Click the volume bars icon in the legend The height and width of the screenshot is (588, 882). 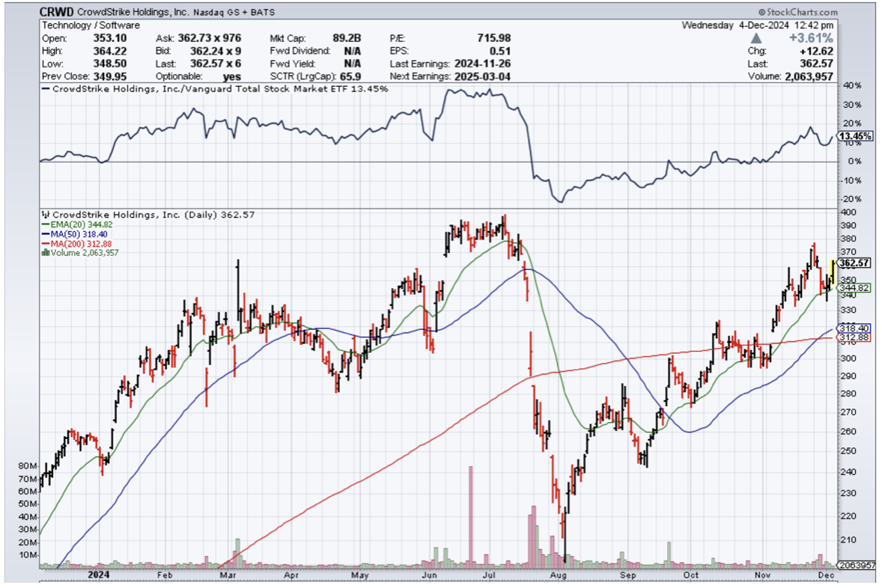46,253
